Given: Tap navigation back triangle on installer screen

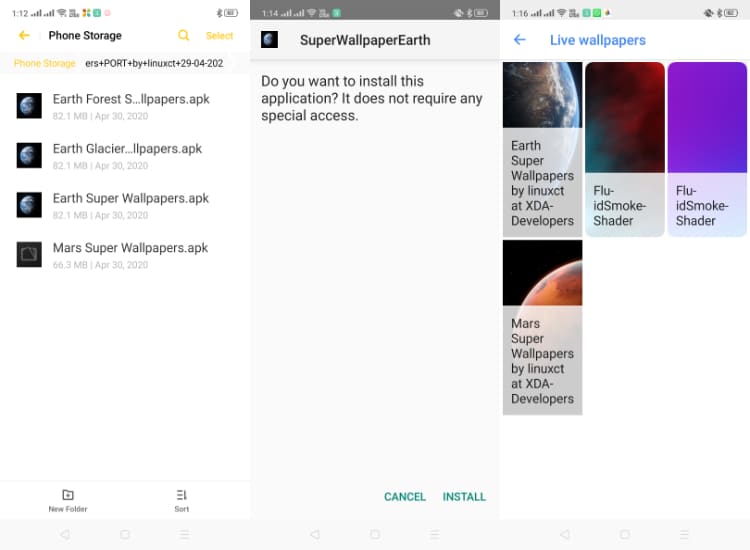Looking at the screenshot, I should [x=315, y=534].
